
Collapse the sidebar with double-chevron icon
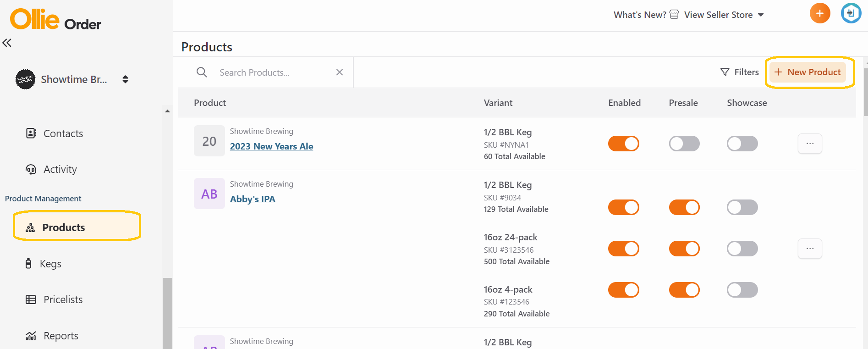7,43
